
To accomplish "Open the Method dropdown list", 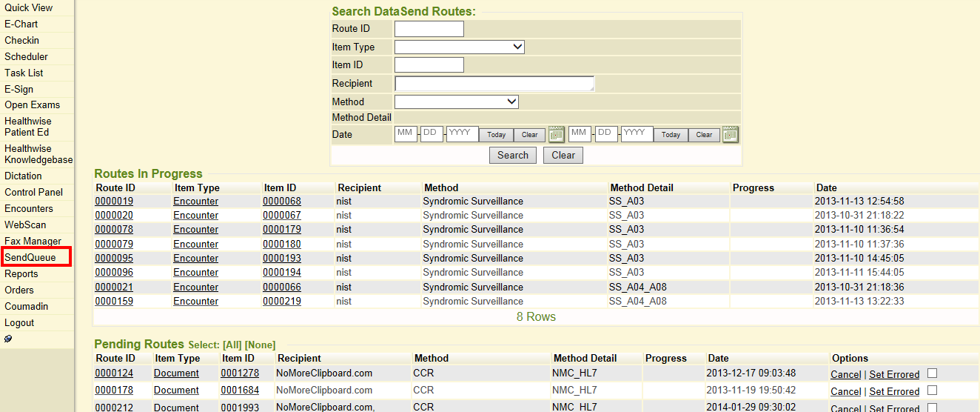I will click(456, 102).
